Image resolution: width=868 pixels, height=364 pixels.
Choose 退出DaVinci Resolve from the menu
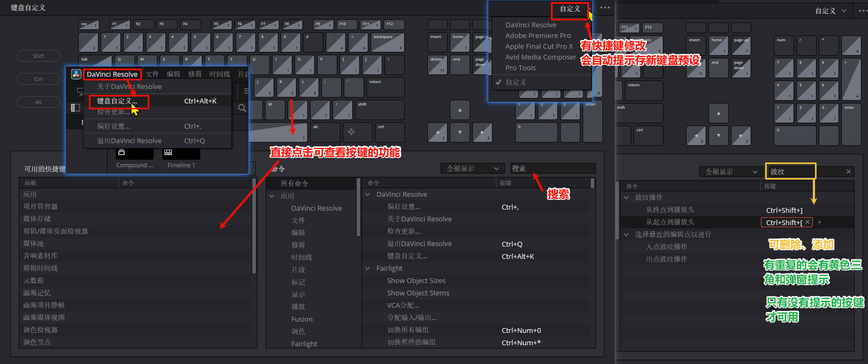point(157,140)
